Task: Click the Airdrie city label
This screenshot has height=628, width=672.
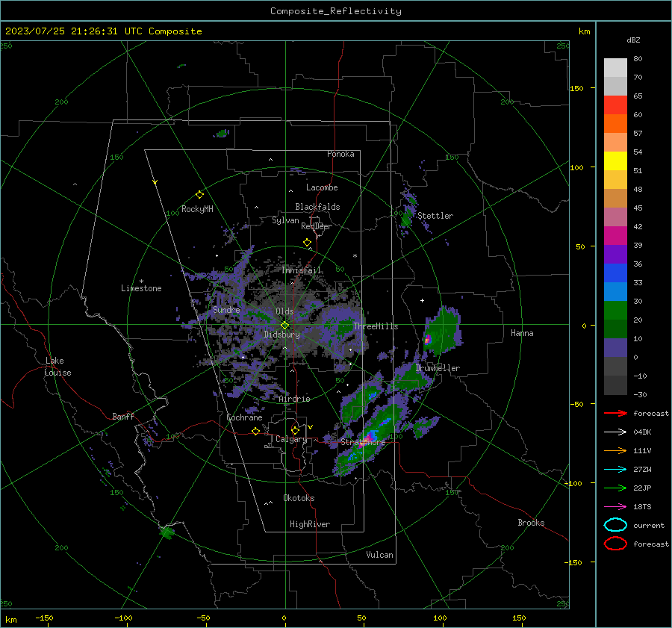Action: [294, 399]
